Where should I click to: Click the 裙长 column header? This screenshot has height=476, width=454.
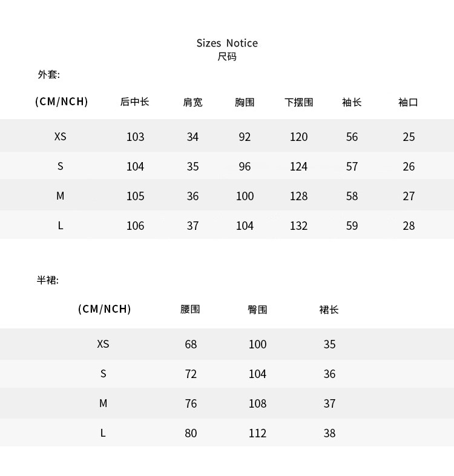[329, 310]
